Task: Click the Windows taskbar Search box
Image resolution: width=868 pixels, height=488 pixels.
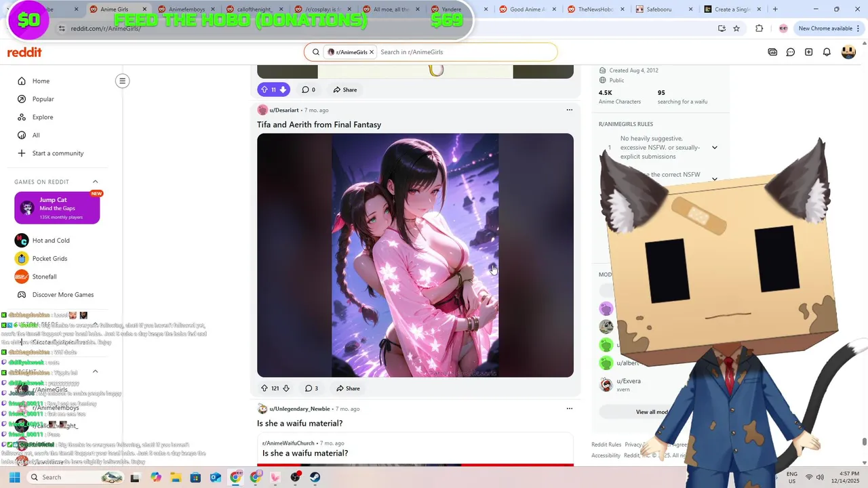Action: click(x=76, y=477)
